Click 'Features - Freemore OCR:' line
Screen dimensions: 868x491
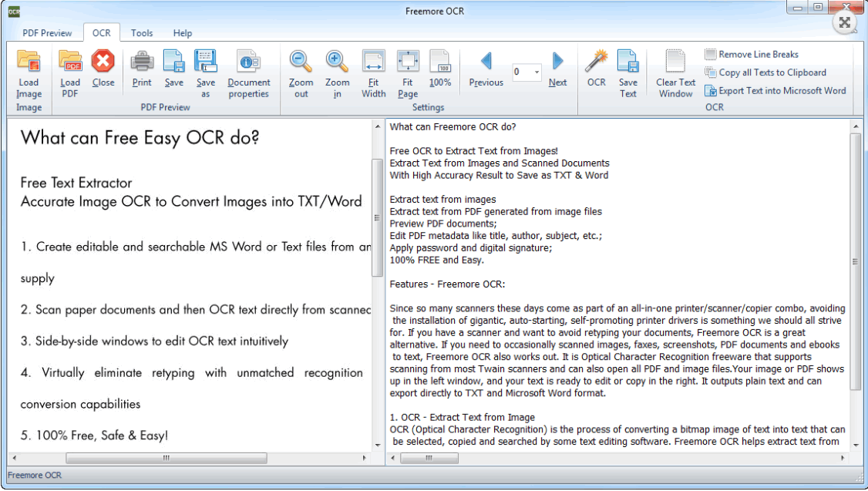click(447, 284)
